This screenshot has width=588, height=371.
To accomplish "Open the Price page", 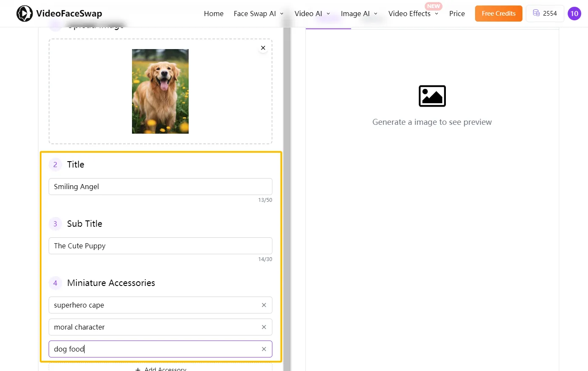I will tap(457, 14).
